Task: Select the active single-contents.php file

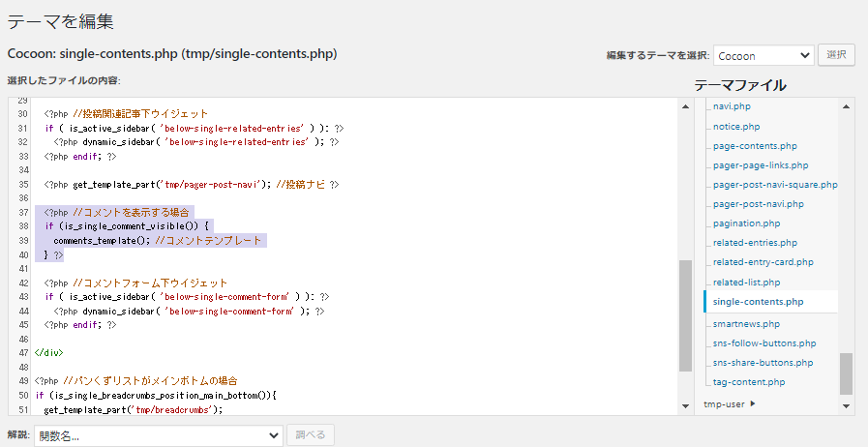Action: point(758,302)
